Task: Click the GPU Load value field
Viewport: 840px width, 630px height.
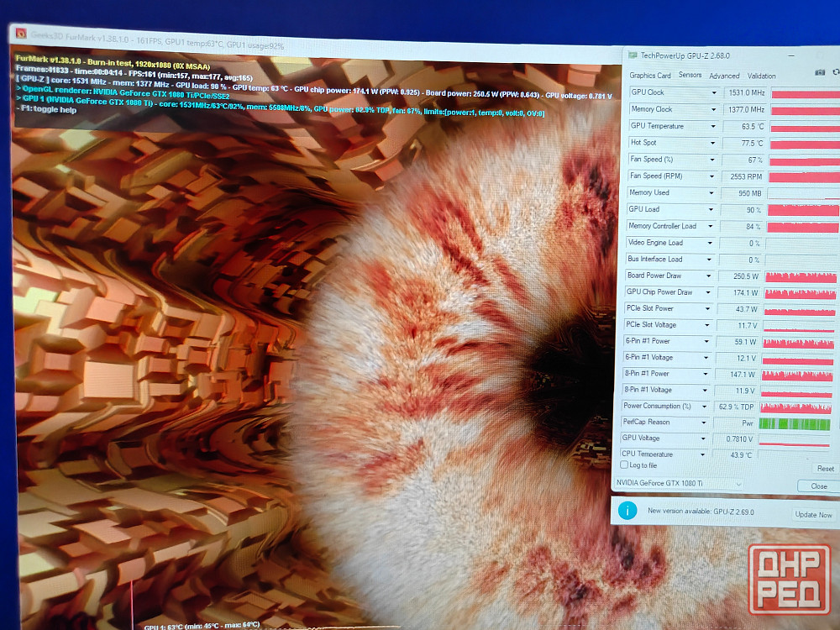Action: coord(743,210)
